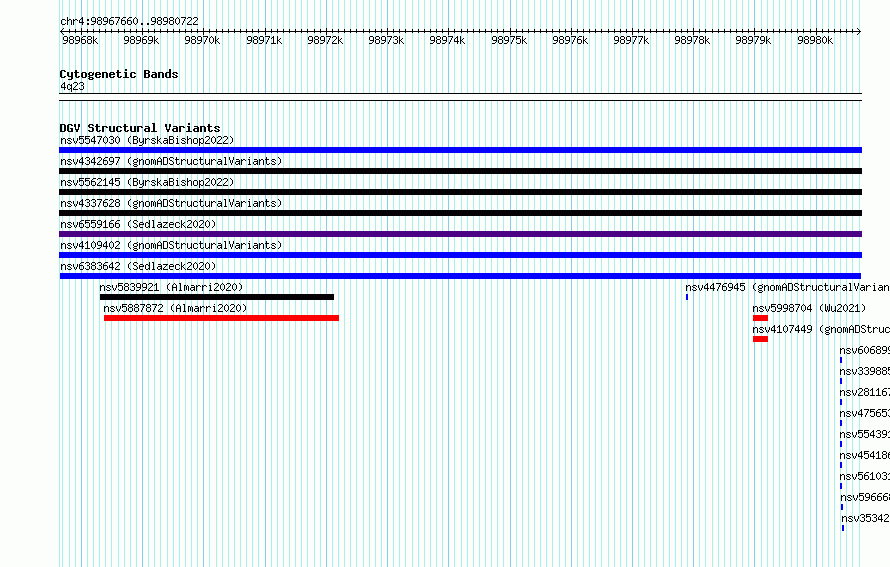Click the 98972k ruler label

[325, 40]
